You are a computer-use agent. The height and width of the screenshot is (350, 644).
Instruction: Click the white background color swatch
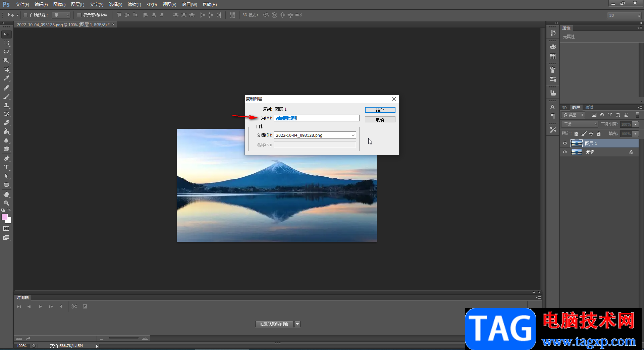tap(9, 221)
